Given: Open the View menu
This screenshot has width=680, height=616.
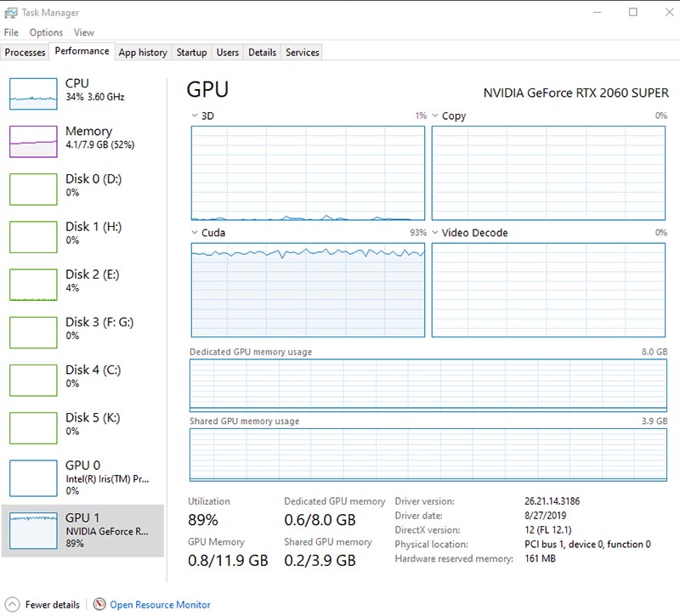Looking at the screenshot, I should point(83,32).
